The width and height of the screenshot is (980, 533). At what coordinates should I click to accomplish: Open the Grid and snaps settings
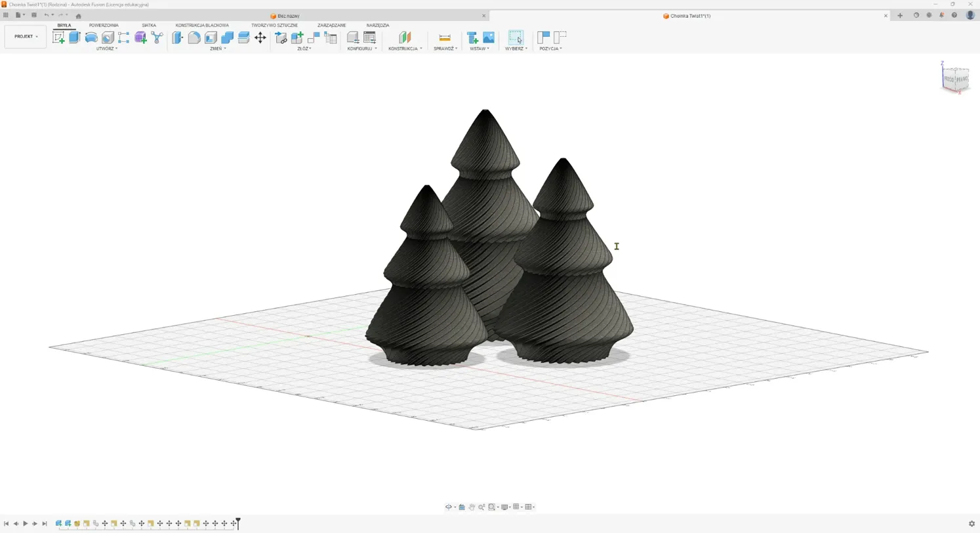(518, 507)
